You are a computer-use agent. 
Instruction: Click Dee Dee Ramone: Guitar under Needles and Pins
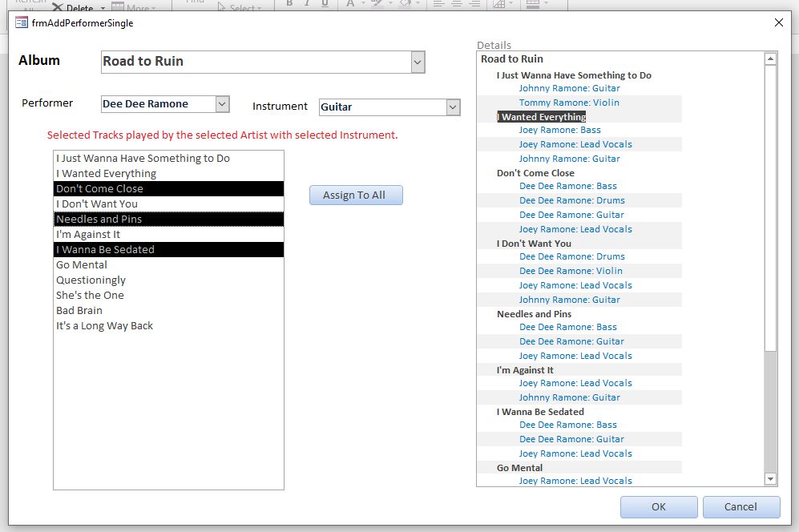[571, 341]
